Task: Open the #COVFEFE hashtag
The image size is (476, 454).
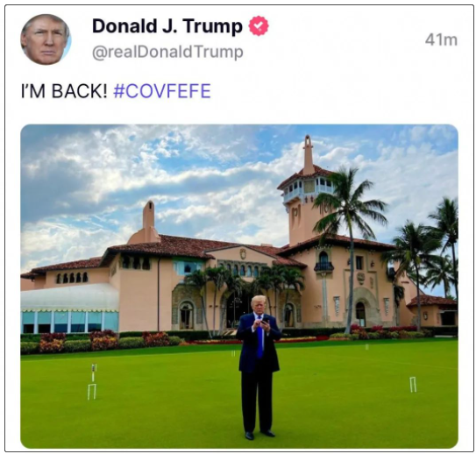Action: pos(162,91)
